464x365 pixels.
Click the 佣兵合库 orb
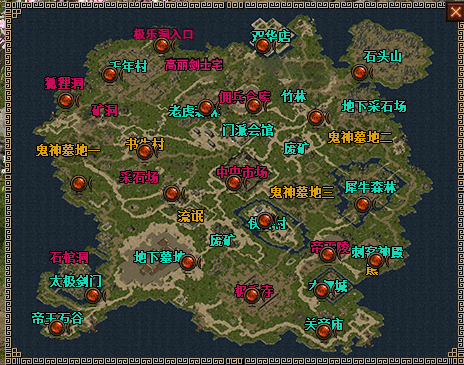253,105
